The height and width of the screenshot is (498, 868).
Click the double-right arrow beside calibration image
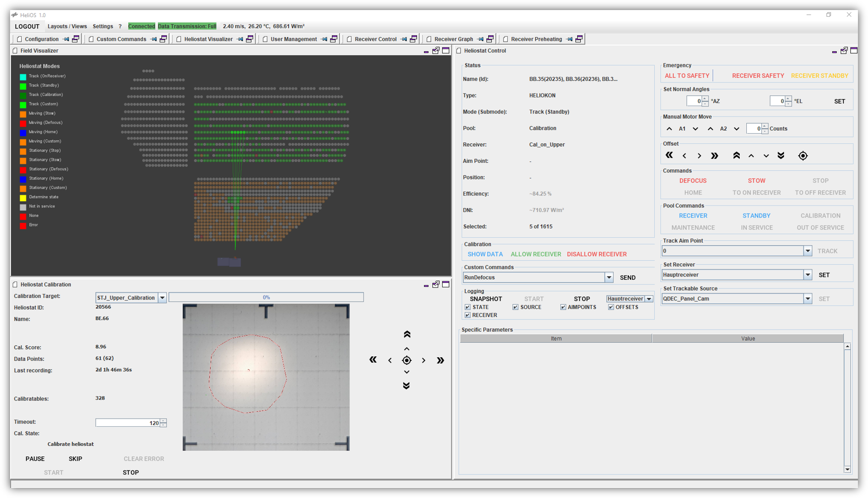coord(440,360)
